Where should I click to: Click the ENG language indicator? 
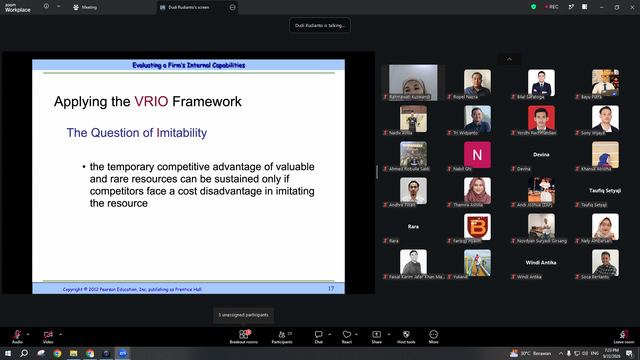point(595,353)
